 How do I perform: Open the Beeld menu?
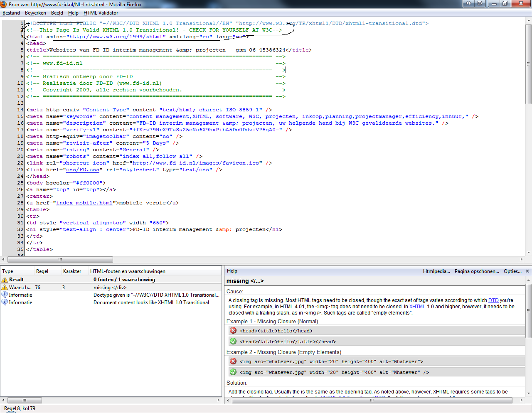pos(57,13)
